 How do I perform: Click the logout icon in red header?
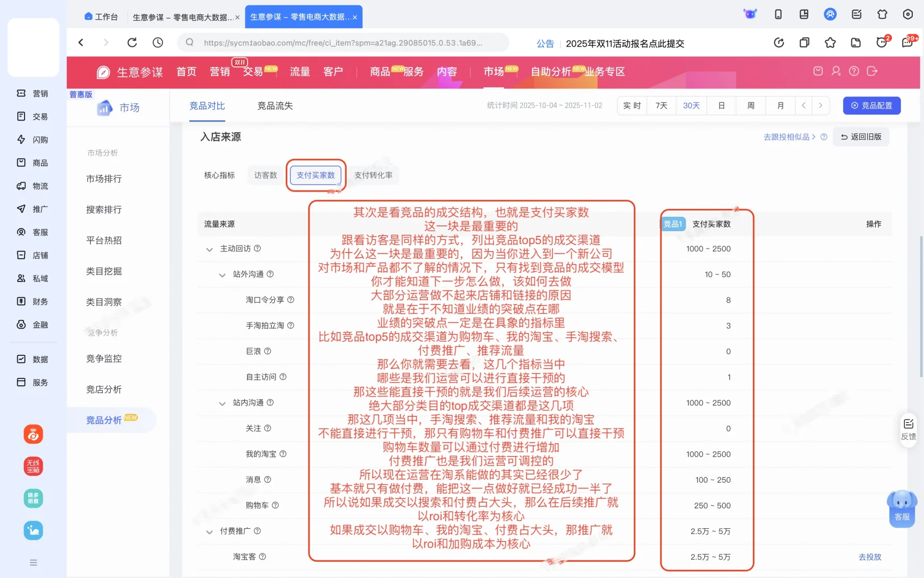(x=872, y=71)
